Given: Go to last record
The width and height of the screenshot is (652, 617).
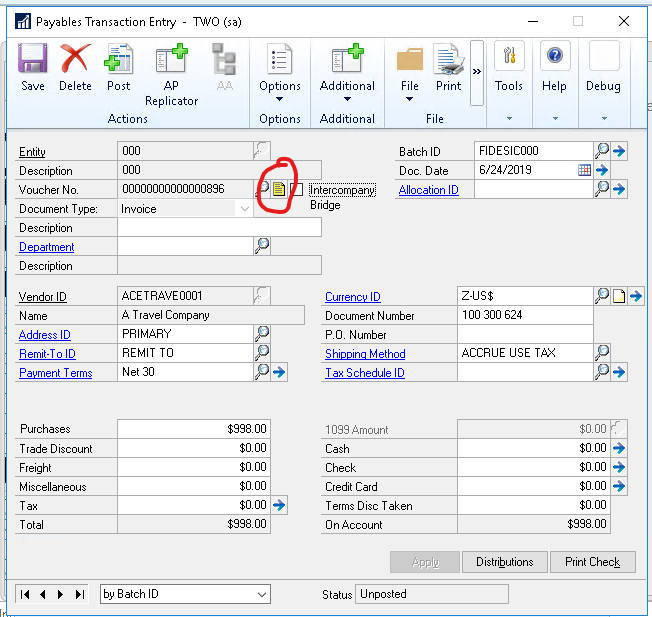Looking at the screenshot, I should pos(79,595).
